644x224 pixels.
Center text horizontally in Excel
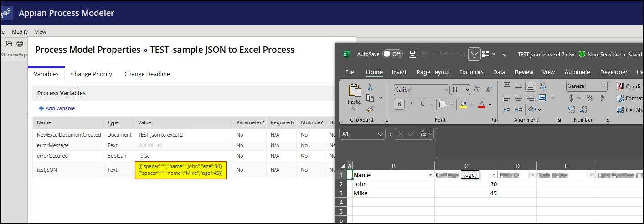click(x=518, y=98)
